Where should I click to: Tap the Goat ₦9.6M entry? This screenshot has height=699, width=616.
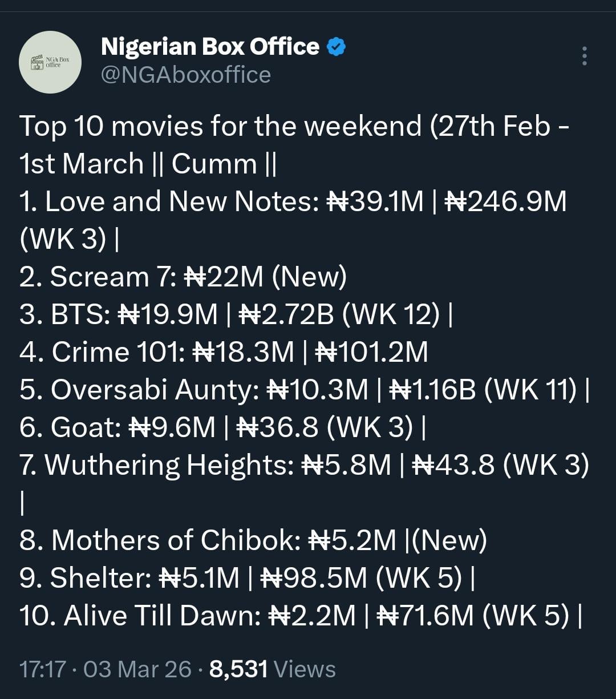222,427
